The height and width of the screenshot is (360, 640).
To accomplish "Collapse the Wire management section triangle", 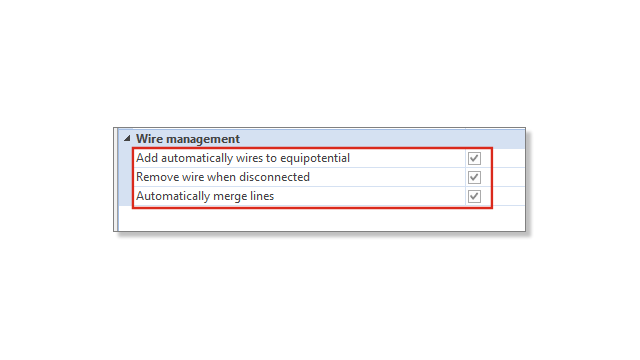I will [127, 138].
